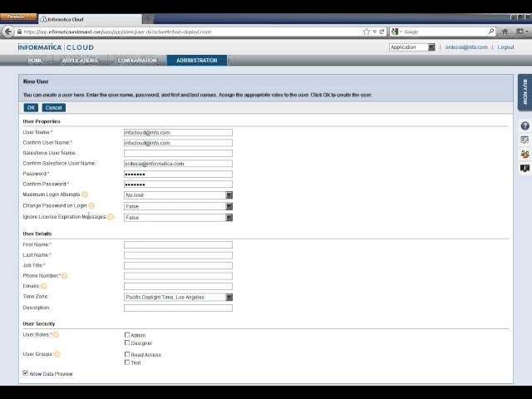Screen dimensions: 532x399
Task: Check the Read Access group checkbox
Action: 127,354
